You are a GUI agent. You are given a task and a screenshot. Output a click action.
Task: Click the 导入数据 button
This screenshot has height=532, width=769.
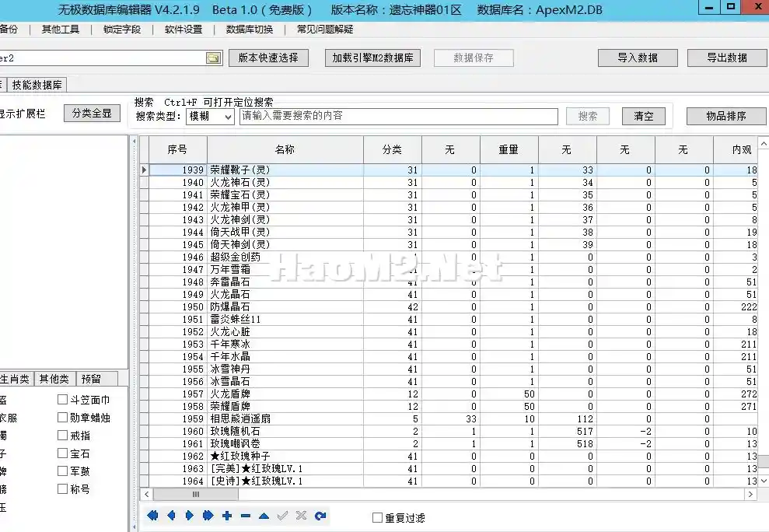click(638, 58)
